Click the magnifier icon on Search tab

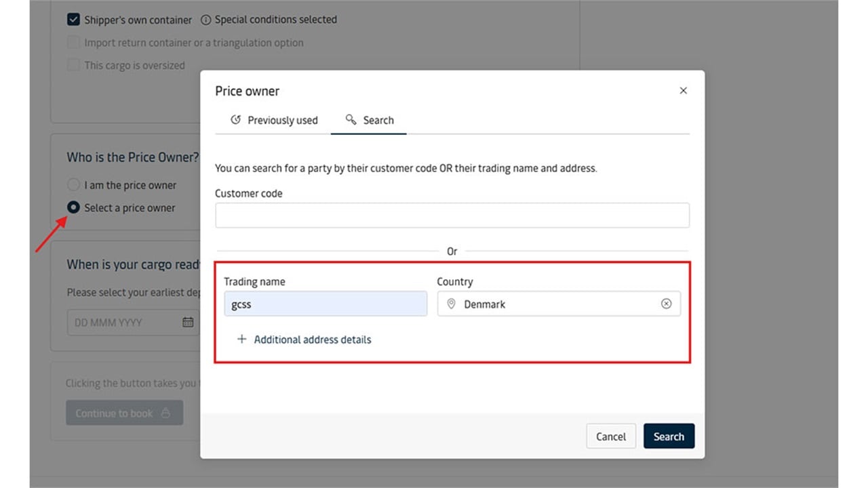(351, 120)
